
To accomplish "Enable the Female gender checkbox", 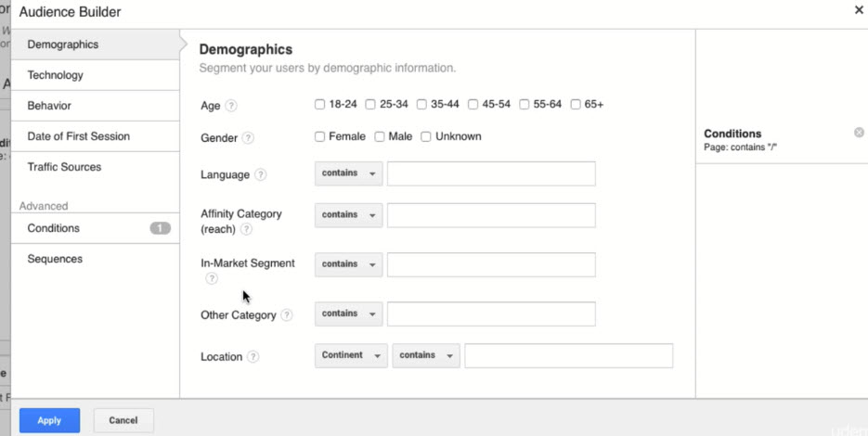I will 320,137.
